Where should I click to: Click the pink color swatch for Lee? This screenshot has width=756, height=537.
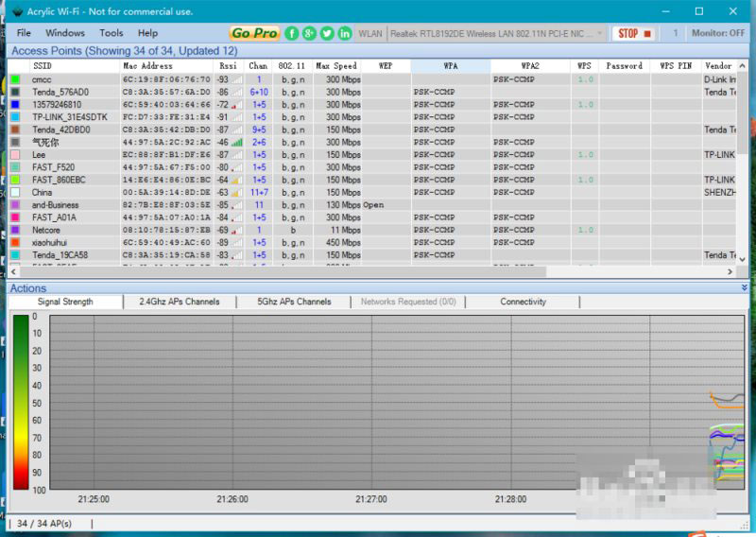[15, 154]
